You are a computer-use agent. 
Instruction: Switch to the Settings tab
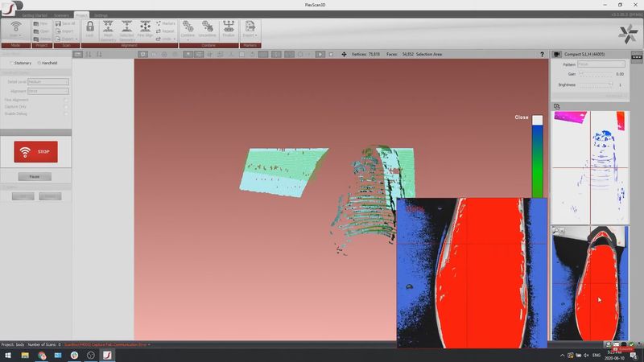tap(101, 15)
